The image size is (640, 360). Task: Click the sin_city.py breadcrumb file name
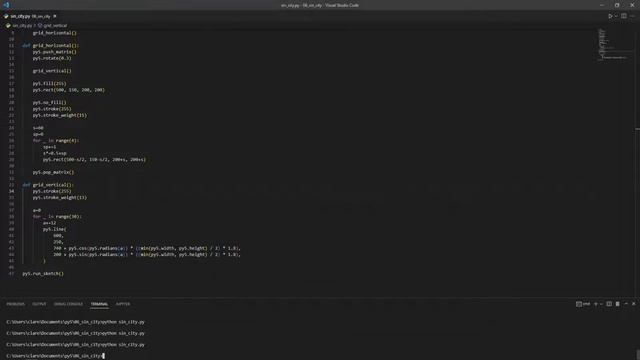pyautogui.click(x=22, y=25)
